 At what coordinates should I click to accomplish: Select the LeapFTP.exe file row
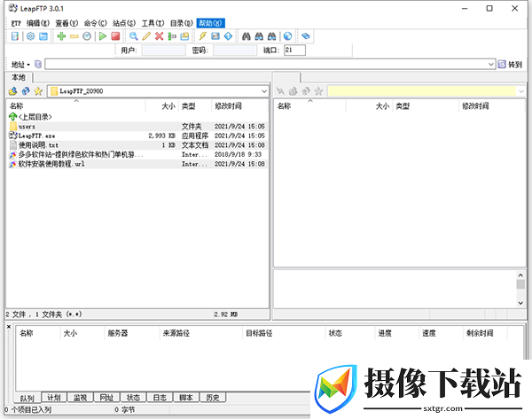pyautogui.click(x=137, y=136)
